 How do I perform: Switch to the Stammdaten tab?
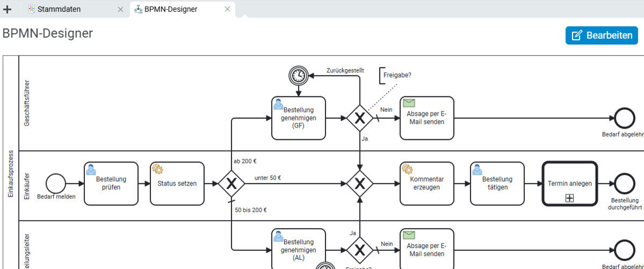click(59, 9)
